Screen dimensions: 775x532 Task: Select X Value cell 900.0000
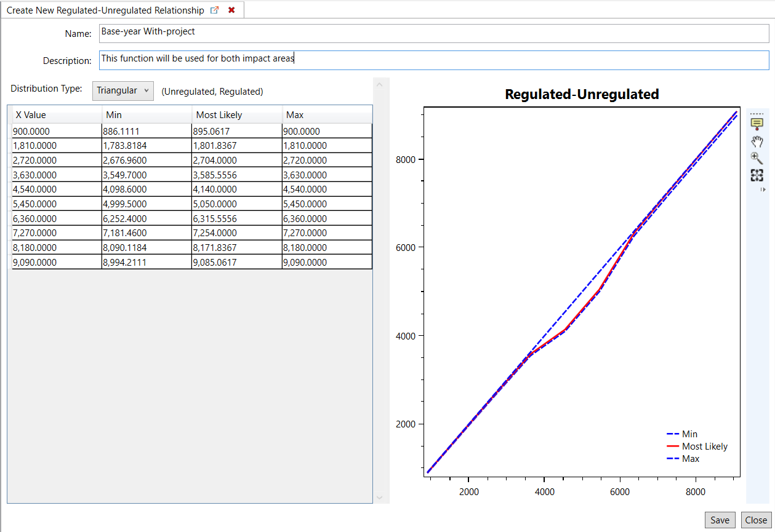coord(57,131)
